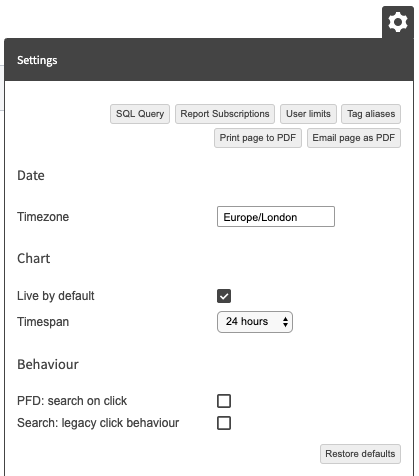Click Print page to PDF
The image size is (419, 476).
(x=258, y=138)
